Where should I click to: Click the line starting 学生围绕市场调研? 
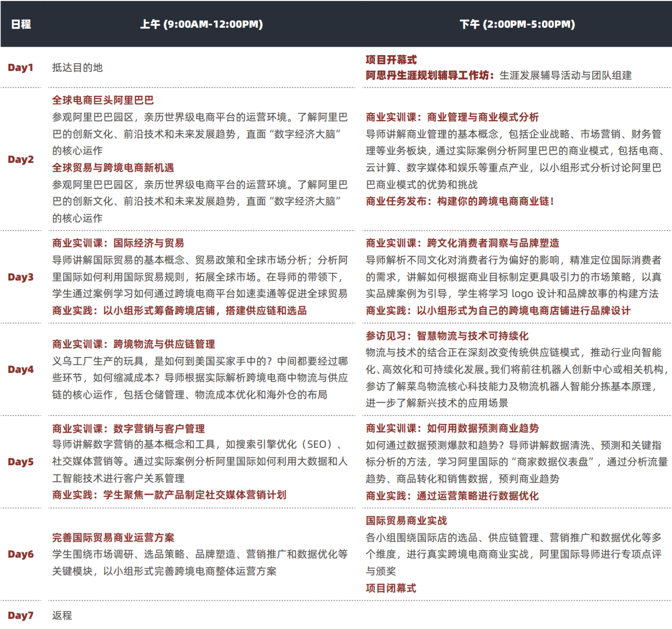coord(200,554)
